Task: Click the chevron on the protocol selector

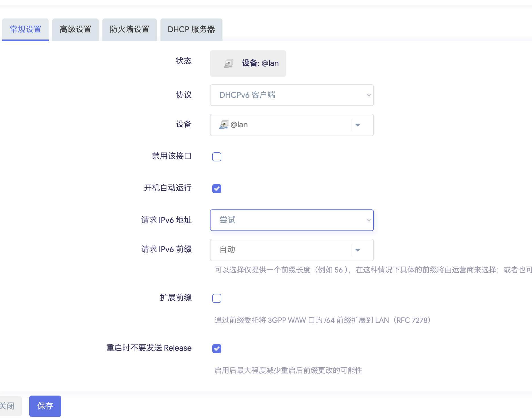Action: [368, 95]
